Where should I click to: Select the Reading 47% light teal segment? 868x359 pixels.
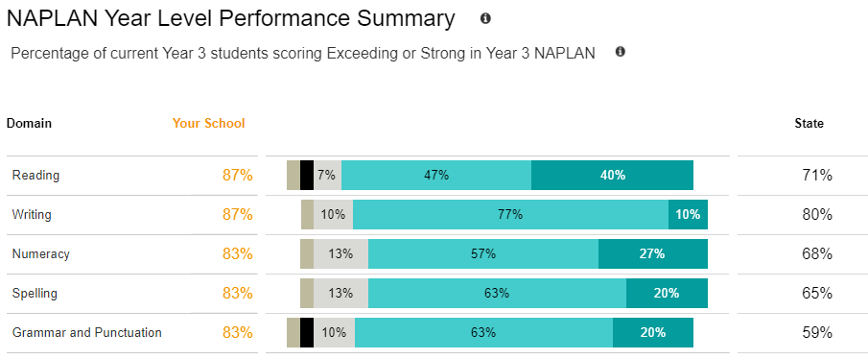(x=436, y=175)
